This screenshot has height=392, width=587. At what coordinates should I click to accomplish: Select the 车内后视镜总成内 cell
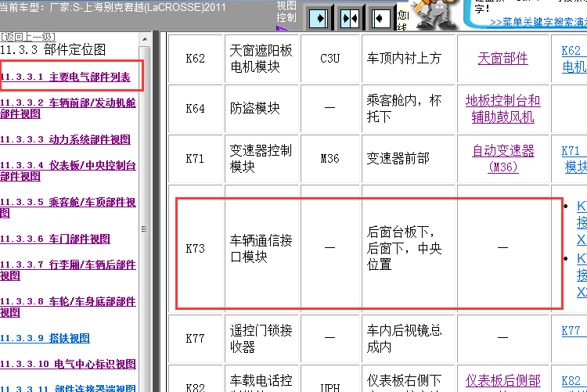click(408, 339)
